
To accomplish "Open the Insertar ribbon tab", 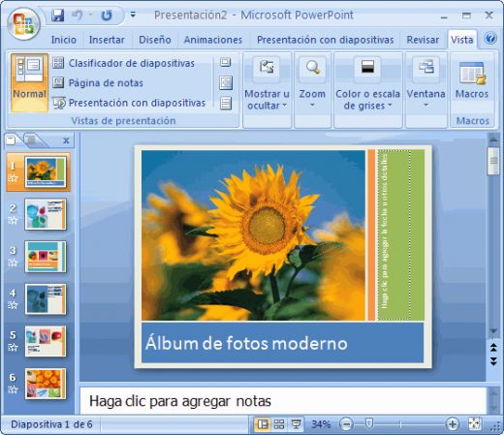I will click(x=107, y=40).
